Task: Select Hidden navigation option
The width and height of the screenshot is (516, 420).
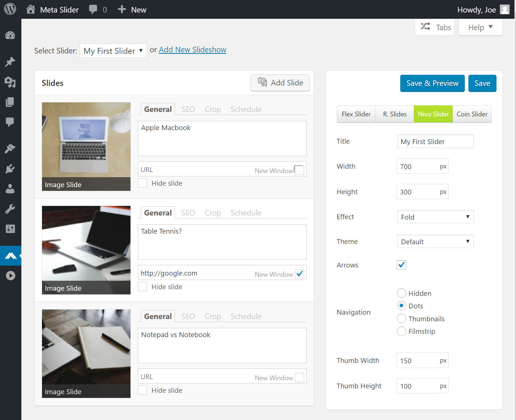Action: tap(401, 293)
